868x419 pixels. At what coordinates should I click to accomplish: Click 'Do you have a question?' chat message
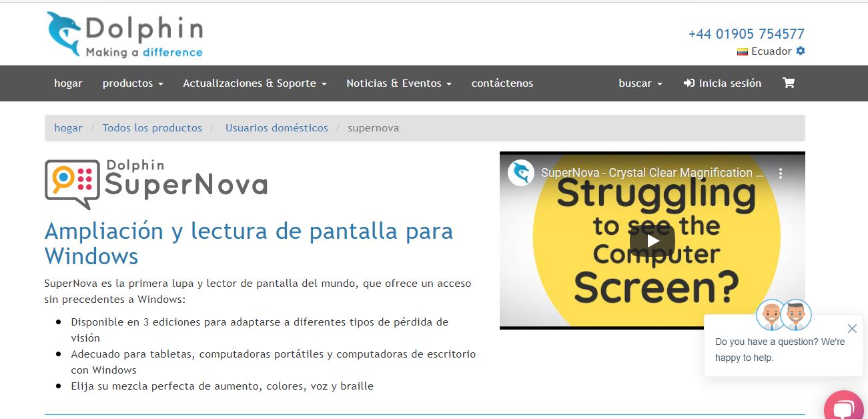780,350
